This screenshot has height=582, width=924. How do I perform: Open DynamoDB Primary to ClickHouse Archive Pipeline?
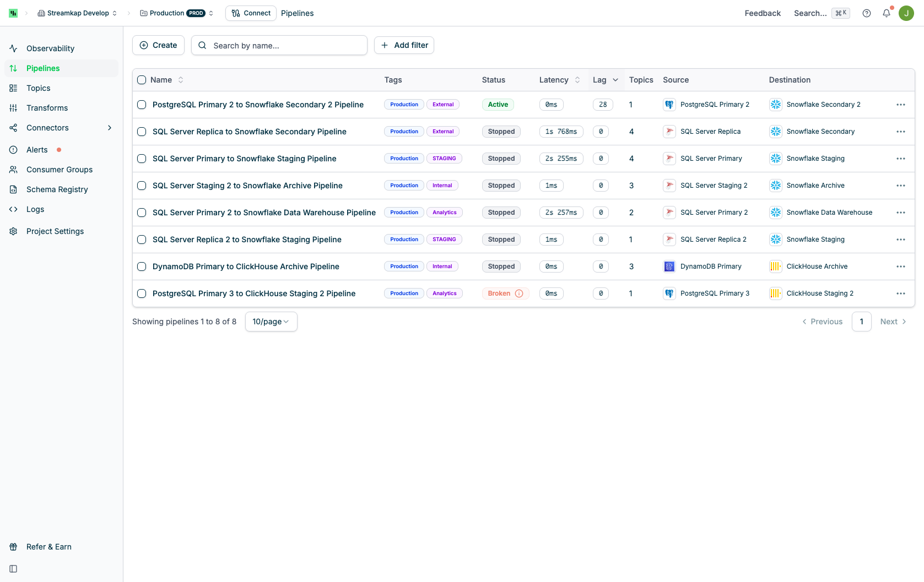(246, 266)
